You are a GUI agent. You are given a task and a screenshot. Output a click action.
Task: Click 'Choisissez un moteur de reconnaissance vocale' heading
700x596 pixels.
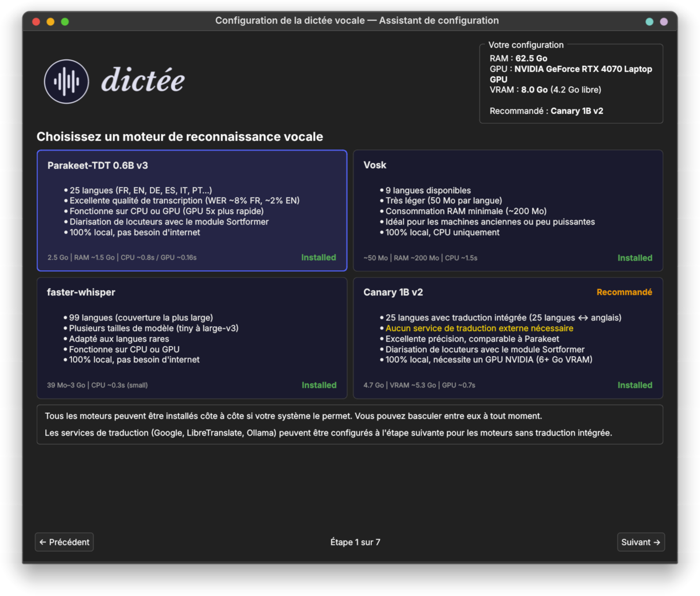180,136
